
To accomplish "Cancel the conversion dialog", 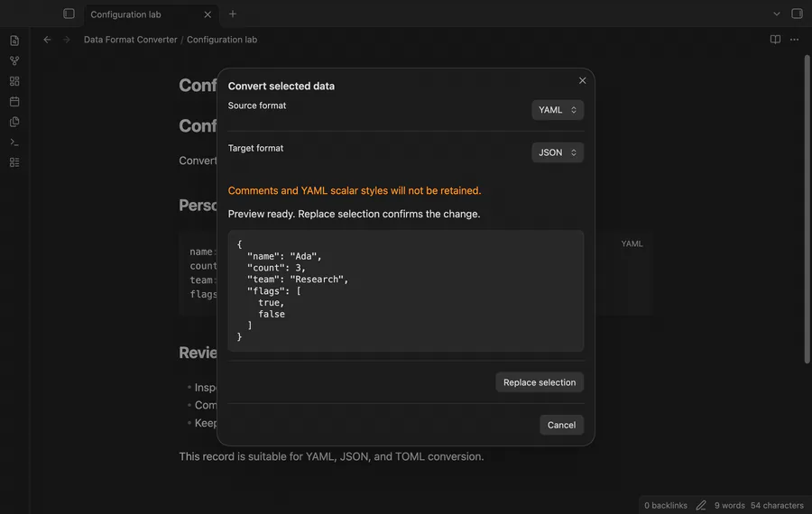I will point(561,425).
